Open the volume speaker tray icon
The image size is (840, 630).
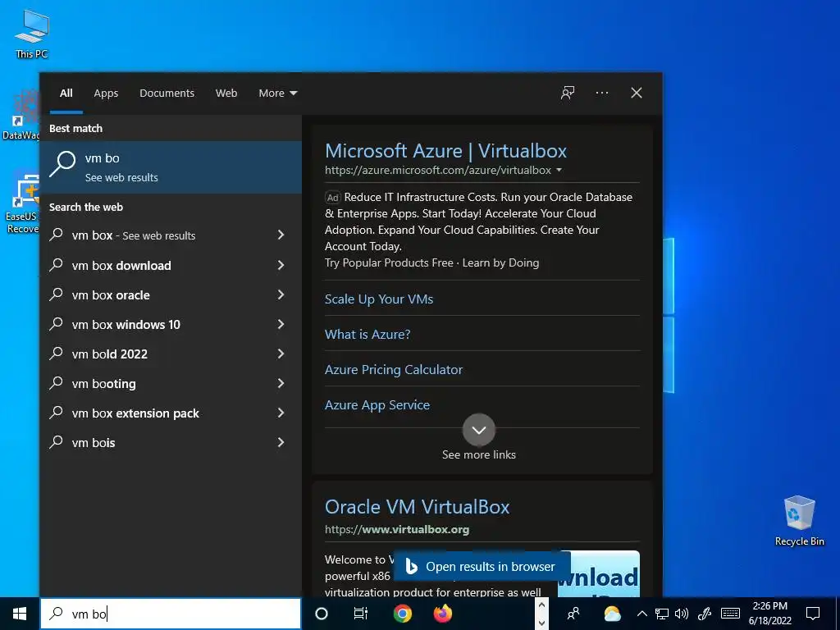(682, 614)
